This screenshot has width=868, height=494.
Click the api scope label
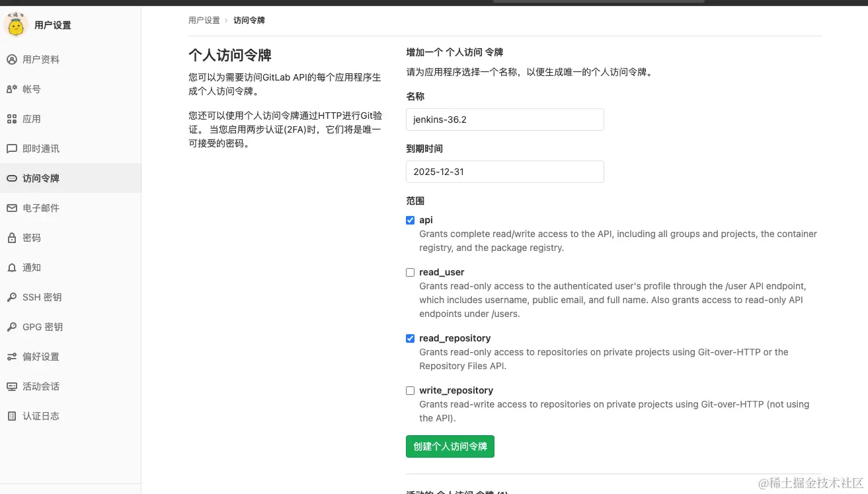(x=426, y=220)
